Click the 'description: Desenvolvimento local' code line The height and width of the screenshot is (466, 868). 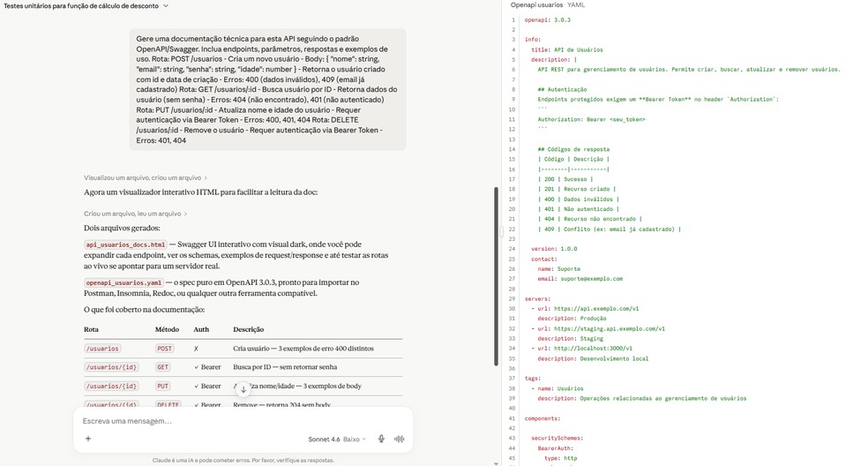click(x=593, y=358)
